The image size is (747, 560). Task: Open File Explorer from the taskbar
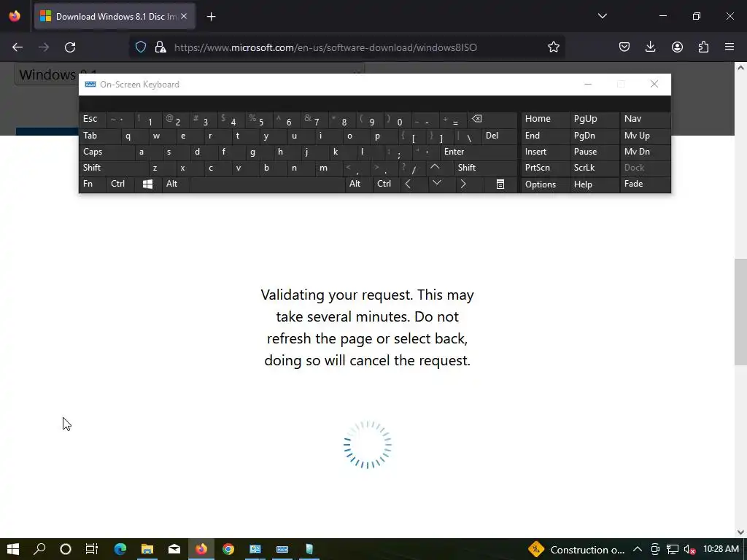[x=147, y=549]
